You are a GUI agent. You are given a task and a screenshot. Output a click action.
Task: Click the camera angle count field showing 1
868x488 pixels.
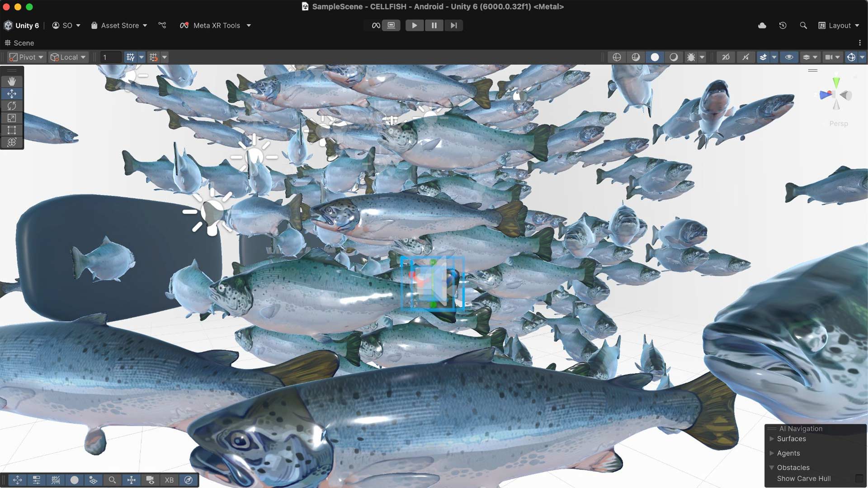pos(111,57)
